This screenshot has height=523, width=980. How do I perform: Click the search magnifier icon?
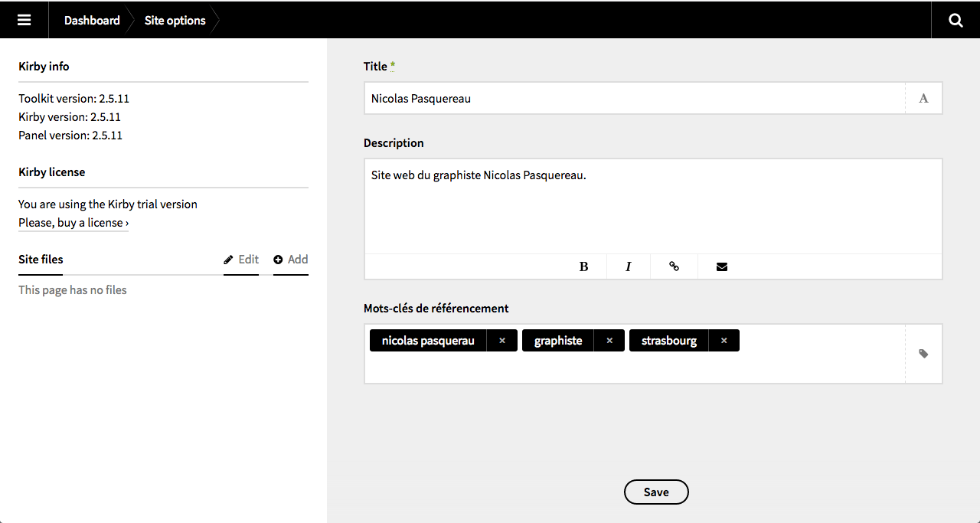coord(955,20)
